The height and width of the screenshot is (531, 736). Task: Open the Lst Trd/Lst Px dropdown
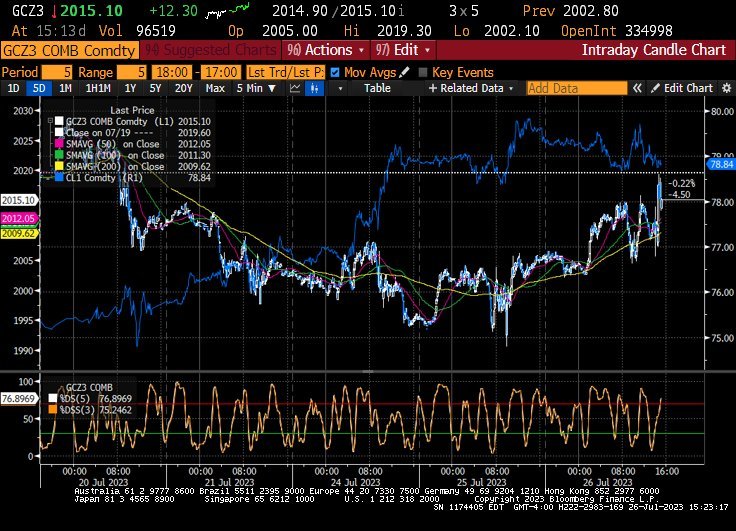point(285,72)
